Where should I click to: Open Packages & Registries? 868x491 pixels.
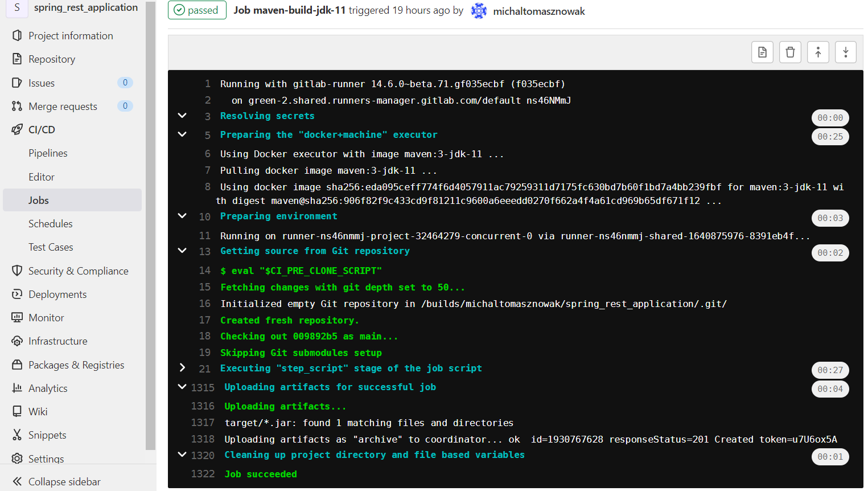75,365
